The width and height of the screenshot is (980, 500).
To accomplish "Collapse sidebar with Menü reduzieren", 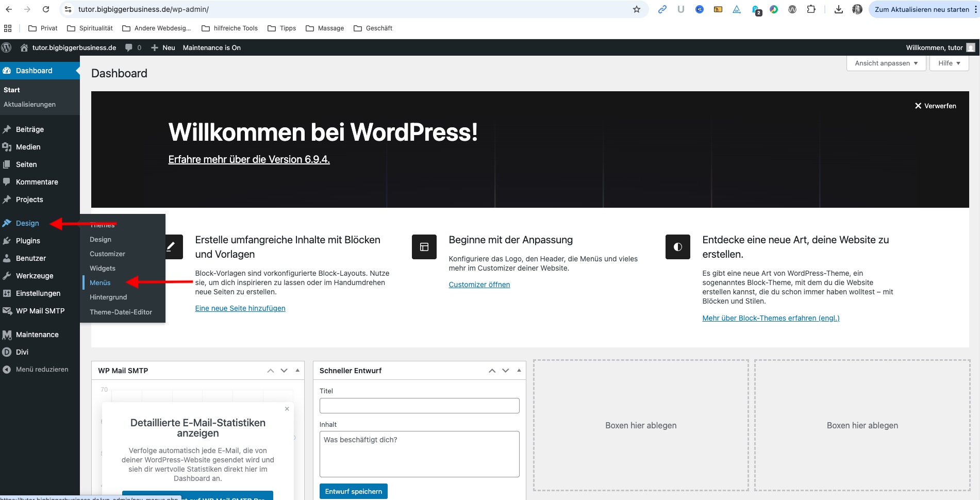I will pyautogui.click(x=36, y=369).
